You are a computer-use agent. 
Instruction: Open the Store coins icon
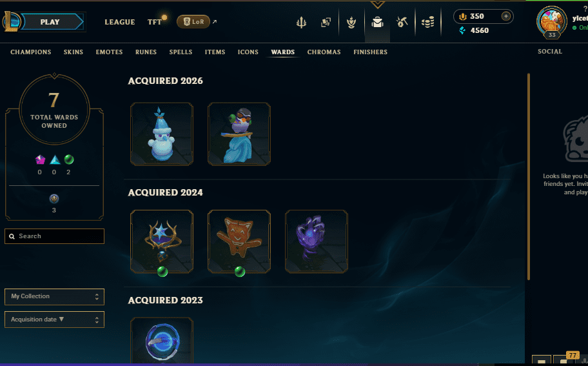pyautogui.click(x=428, y=23)
